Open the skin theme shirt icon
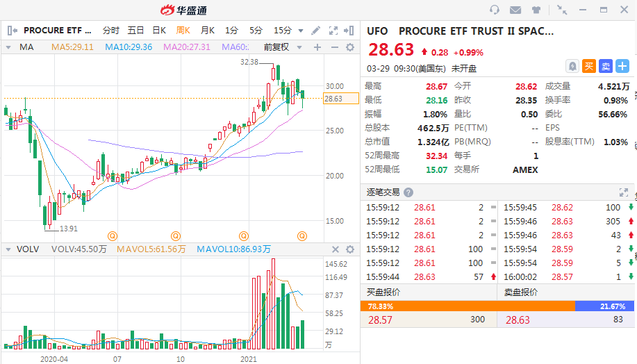637x364 pixels. pyautogui.click(x=536, y=10)
